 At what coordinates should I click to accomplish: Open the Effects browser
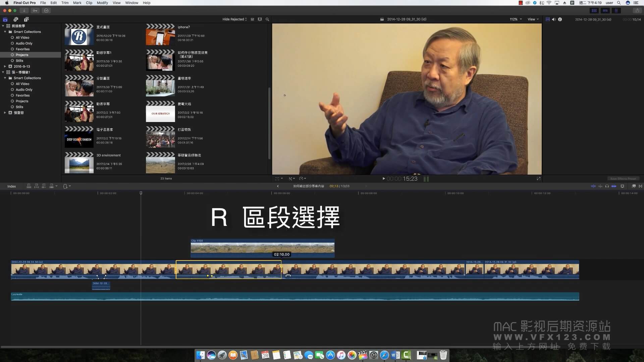coord(634,186)
